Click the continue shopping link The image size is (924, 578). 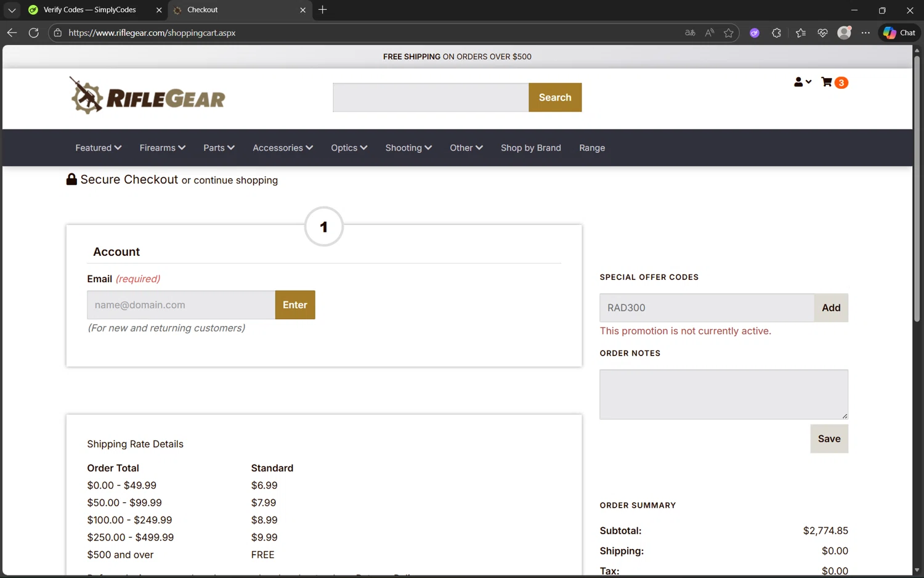[236, 181]
